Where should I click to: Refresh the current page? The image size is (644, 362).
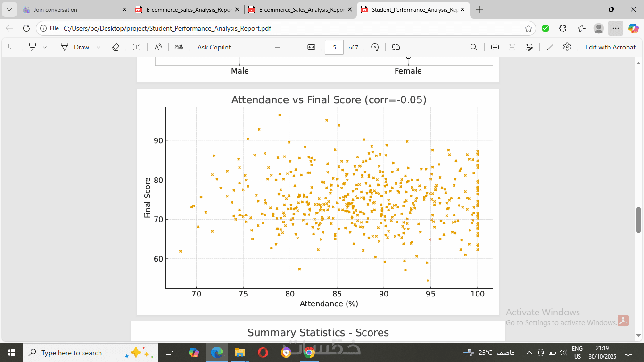pyautogui.click(x=26, y=28)
